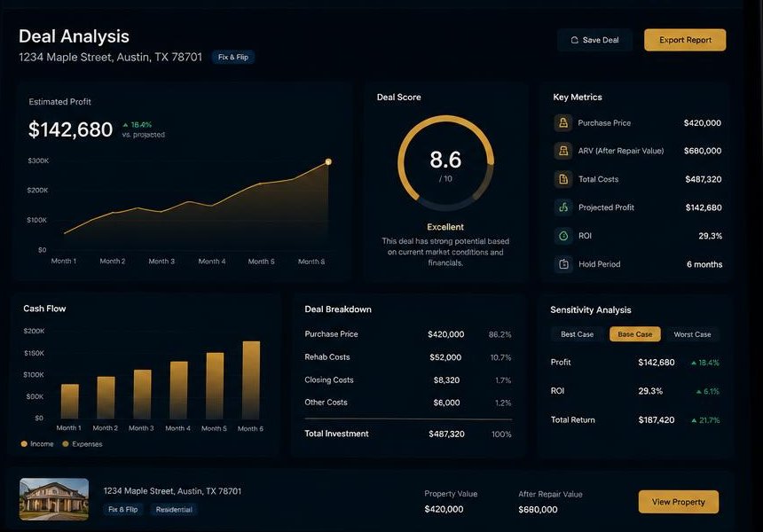This screenshot has width=763, height=532.
Task: Click the $187,420 Total Return value
Action: pos(657,420)
